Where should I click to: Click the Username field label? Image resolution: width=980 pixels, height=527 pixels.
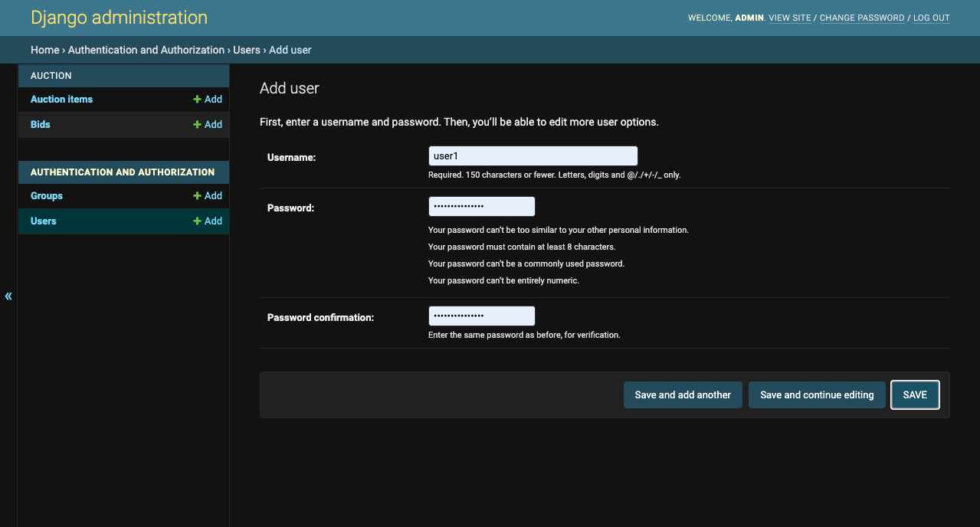pos(291,157)
